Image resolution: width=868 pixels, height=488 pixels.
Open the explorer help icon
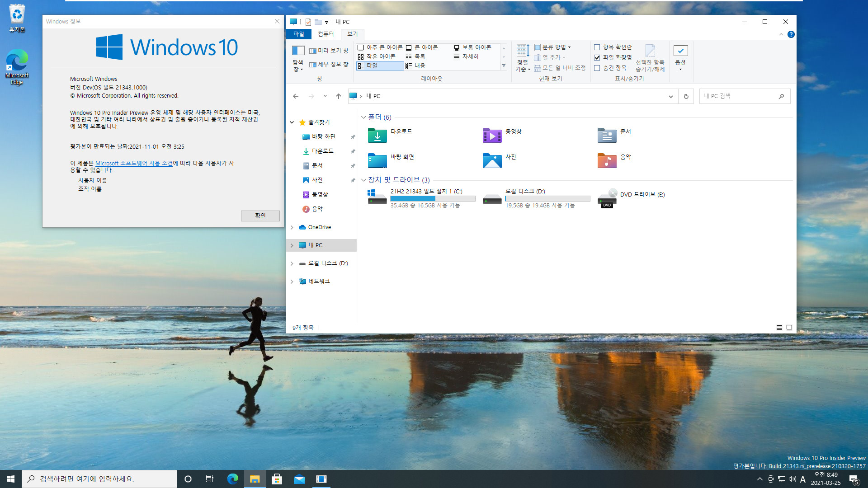tap(791, 34)
